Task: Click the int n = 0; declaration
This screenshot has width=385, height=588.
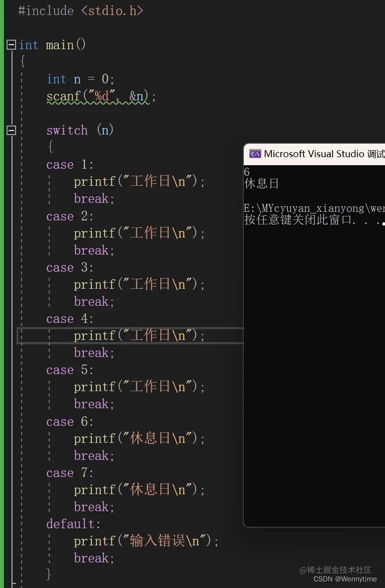Action: (x=80, y=79)
